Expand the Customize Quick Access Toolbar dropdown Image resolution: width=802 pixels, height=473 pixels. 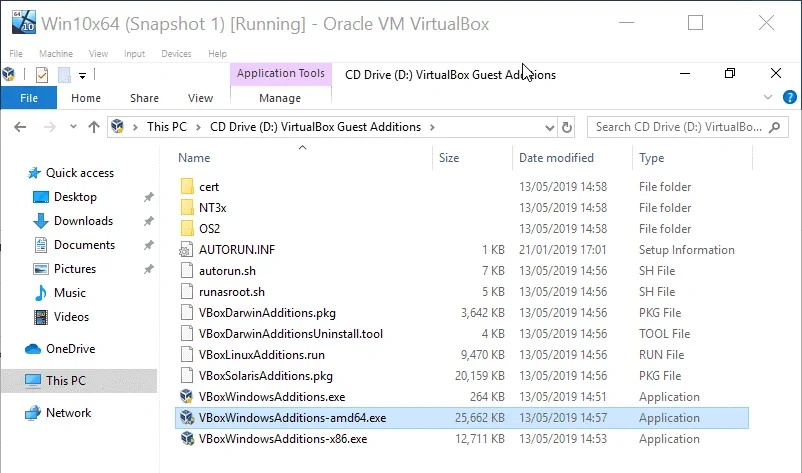(82, 75)
